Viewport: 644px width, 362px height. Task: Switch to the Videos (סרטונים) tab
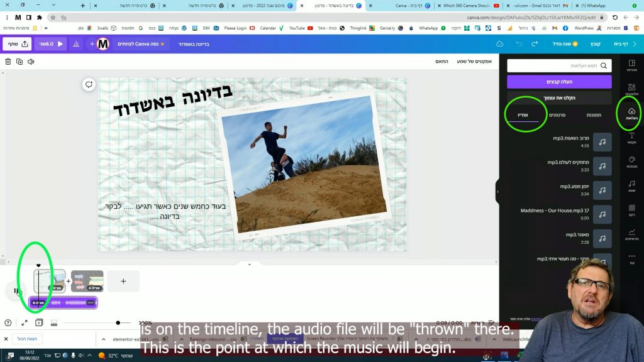pyautogui.click(x=557, y=116)
